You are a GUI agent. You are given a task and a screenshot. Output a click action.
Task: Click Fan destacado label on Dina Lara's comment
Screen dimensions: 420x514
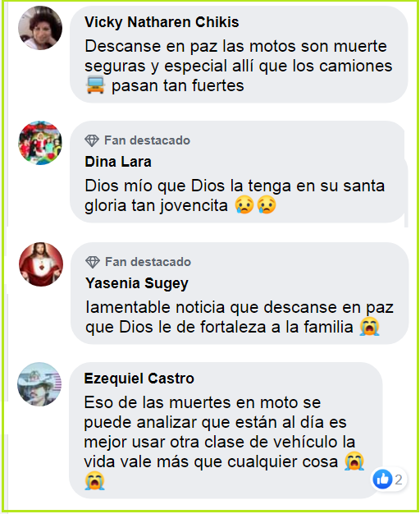[x=147, y=140]
